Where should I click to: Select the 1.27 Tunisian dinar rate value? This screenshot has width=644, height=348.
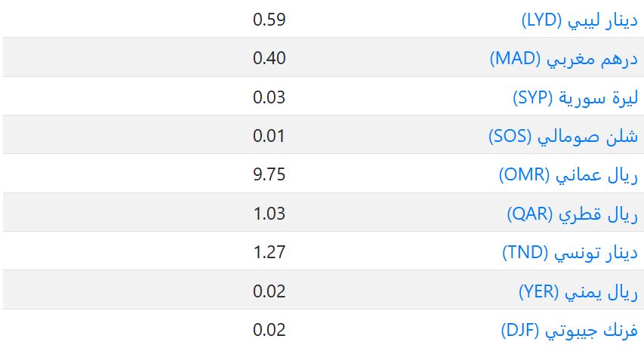click(269, 252)
